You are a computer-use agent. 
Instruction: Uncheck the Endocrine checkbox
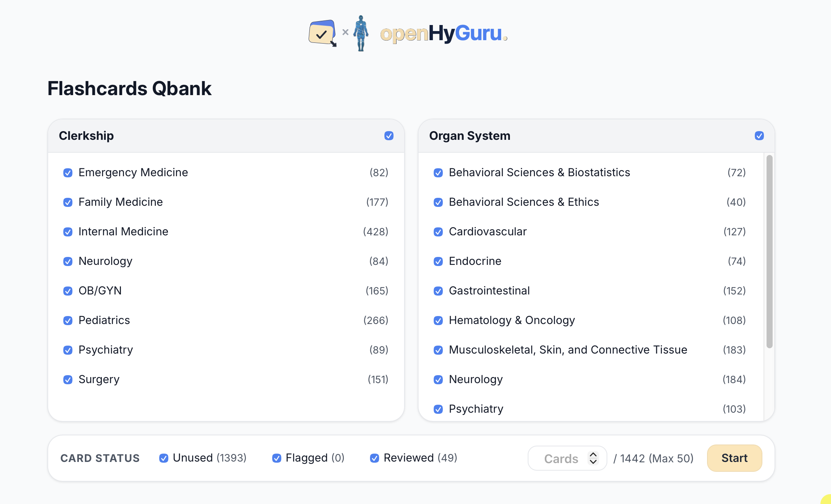[438, 261]
